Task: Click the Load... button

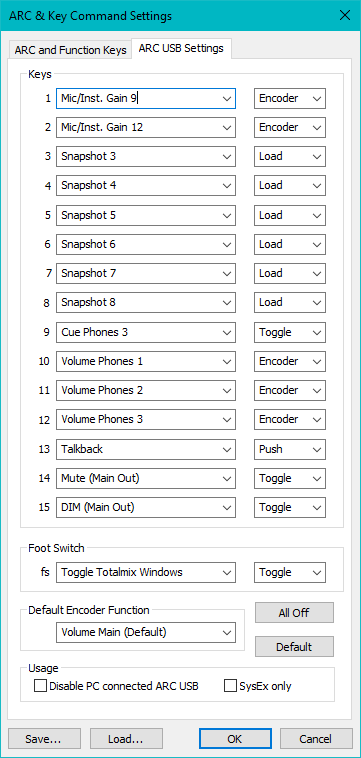Action: [126, 739]
